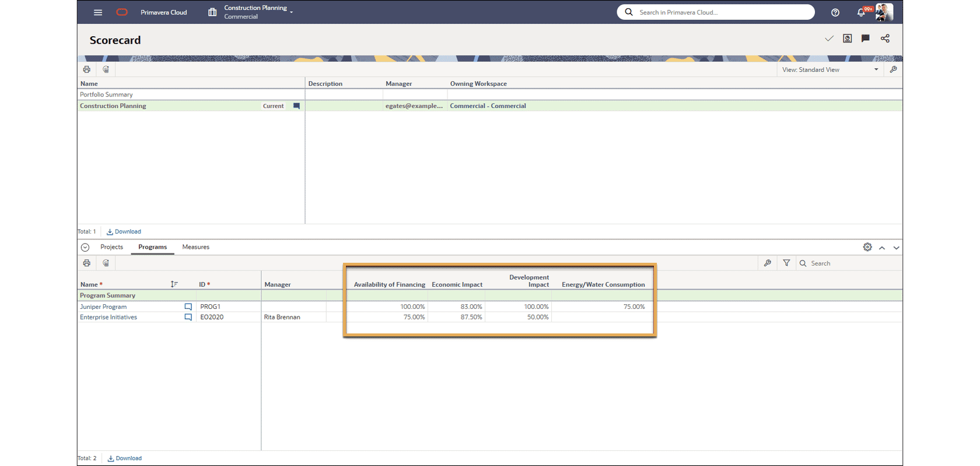Switch to the Measures tab

[x=195, y=247]
